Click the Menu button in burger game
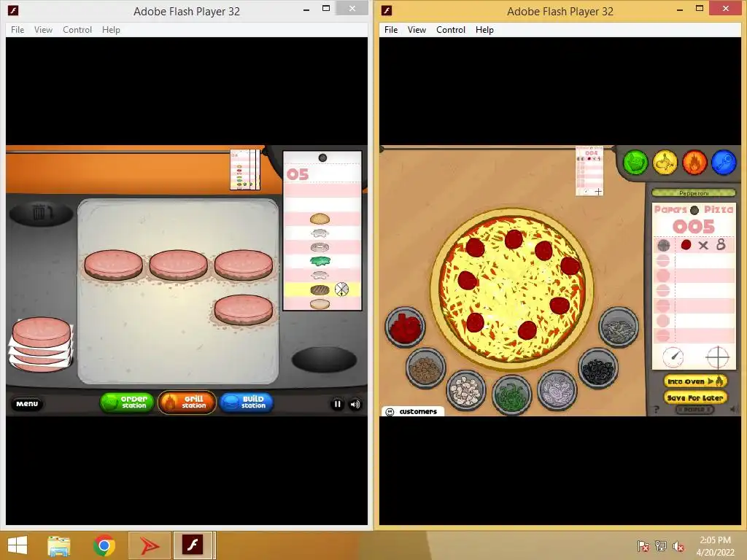The image size is (747, 560). pyautogui.click(x=27, y=404)
